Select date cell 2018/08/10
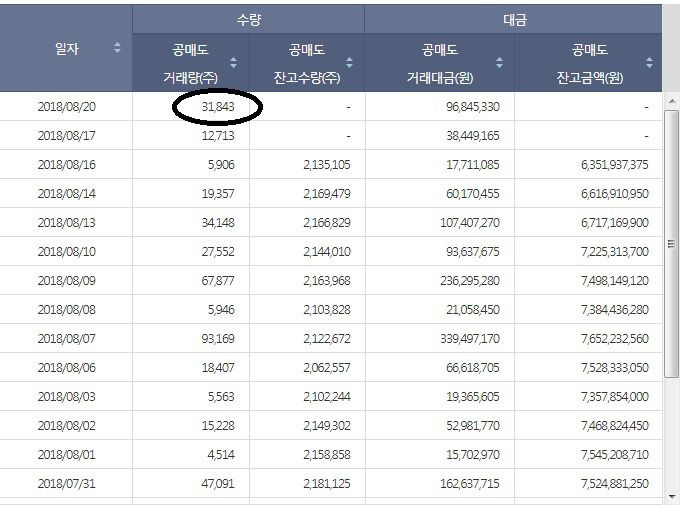 pyautogui.click(x=66, y=252)
